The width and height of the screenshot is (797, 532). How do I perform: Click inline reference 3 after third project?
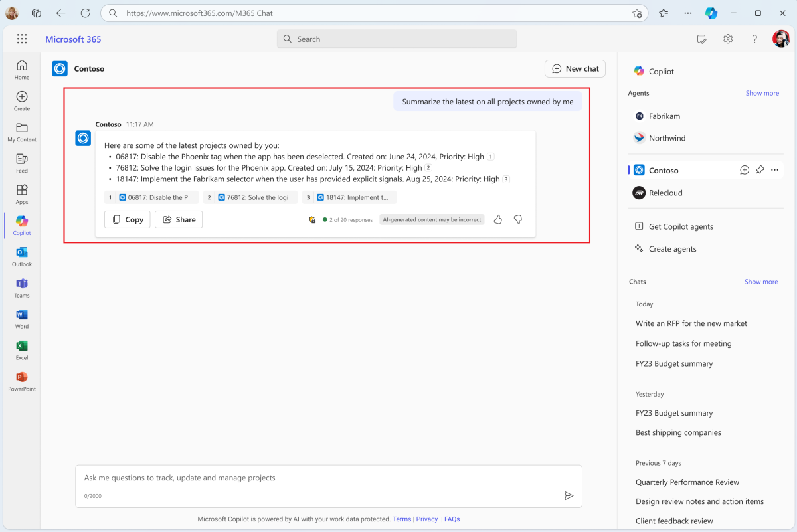click(x=506, y=179)
